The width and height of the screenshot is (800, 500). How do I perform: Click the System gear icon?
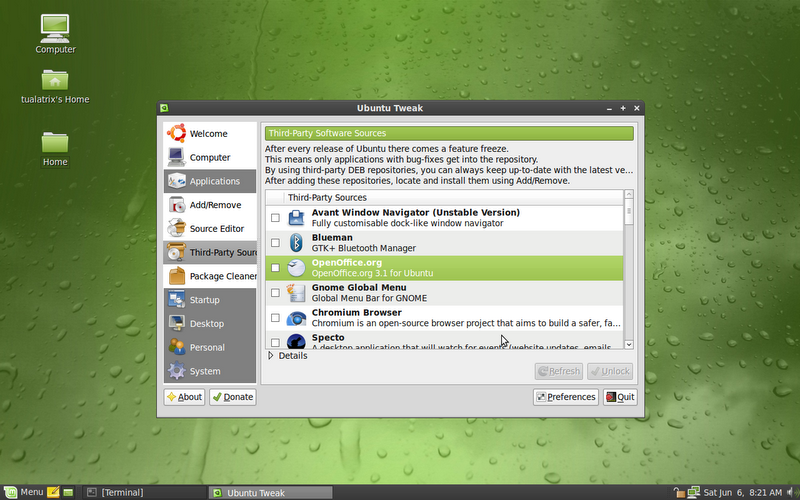click(177, 370)
